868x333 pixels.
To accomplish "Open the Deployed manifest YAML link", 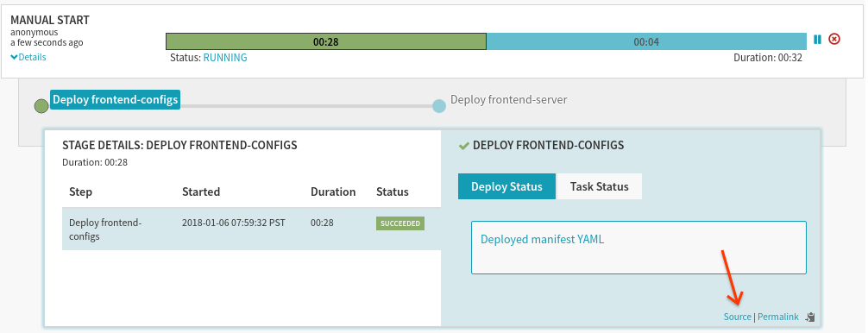I will (x=542, y=240).
